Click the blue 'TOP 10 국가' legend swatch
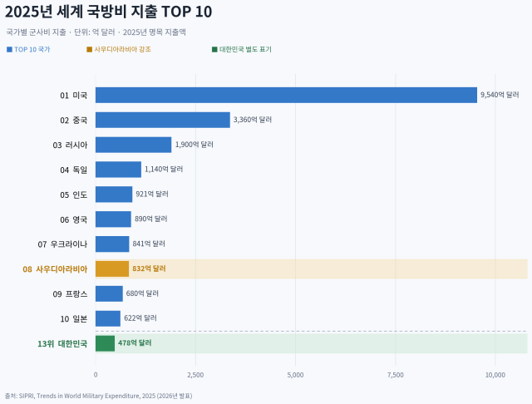Viewport: 532px width, 404px height. (9, 50)
